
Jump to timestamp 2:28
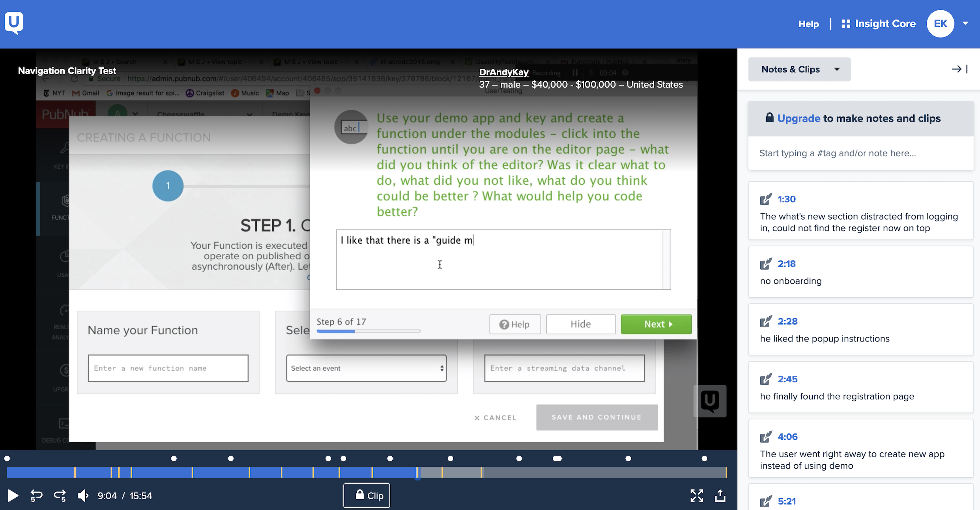(787, 321)
